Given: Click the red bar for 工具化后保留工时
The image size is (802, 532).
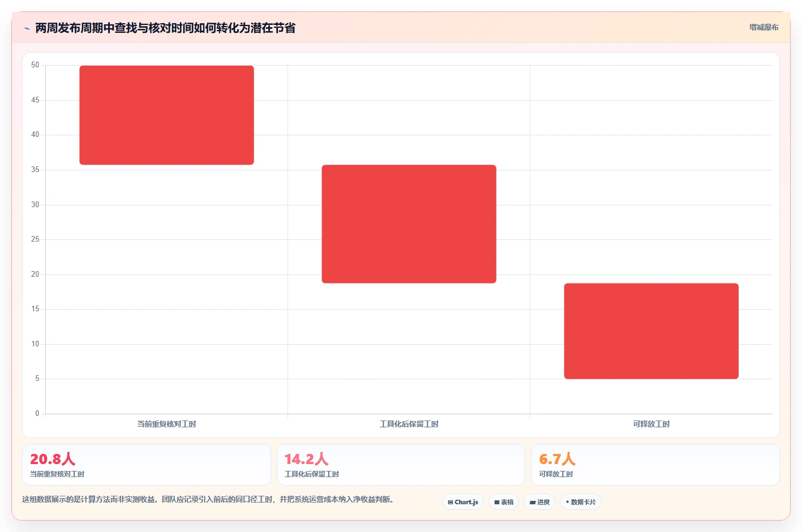Looking at the screenshot, I should (409, 224).
